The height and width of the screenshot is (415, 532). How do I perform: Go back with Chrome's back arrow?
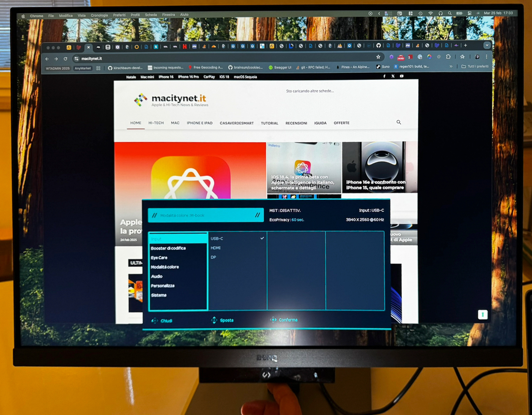coord(47,59)
